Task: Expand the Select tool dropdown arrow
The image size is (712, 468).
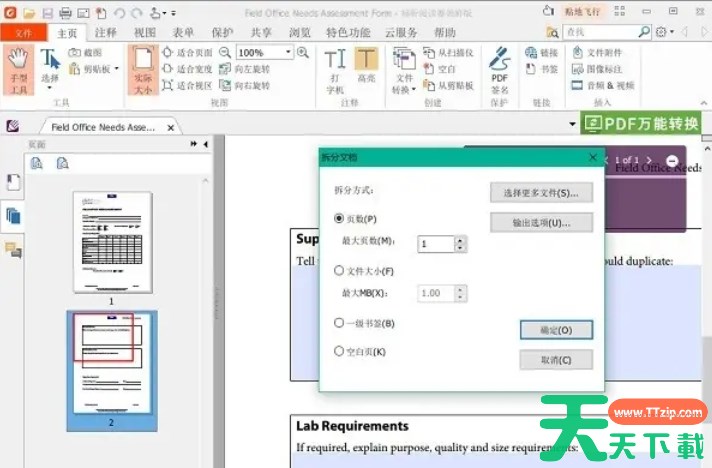Action: click(50, 88)
